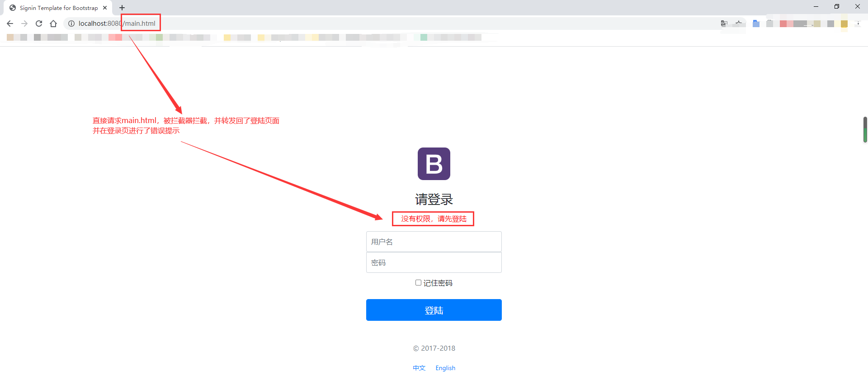Click the © 2017-2018 footer text

434,348
